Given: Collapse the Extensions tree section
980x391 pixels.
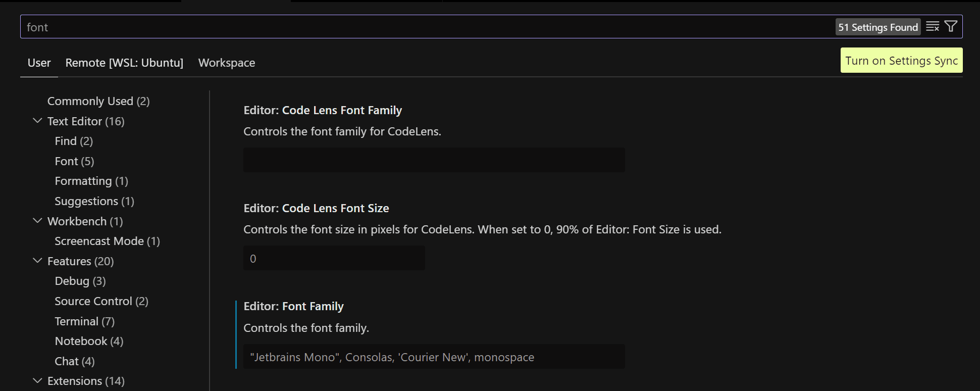Looking at the screenshot, I should [x=37, y=380].
